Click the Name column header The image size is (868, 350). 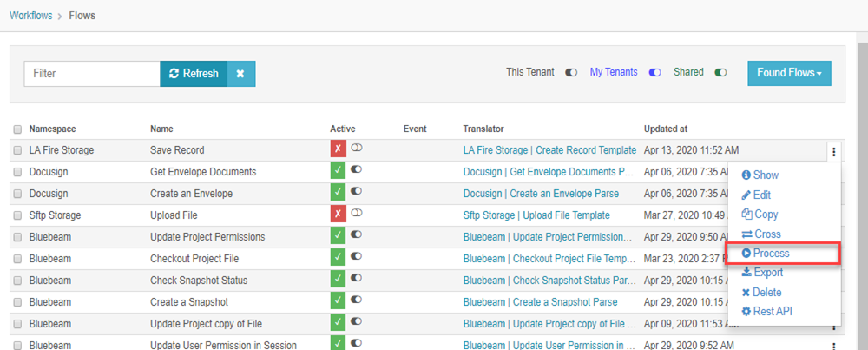tap(161, 129)
